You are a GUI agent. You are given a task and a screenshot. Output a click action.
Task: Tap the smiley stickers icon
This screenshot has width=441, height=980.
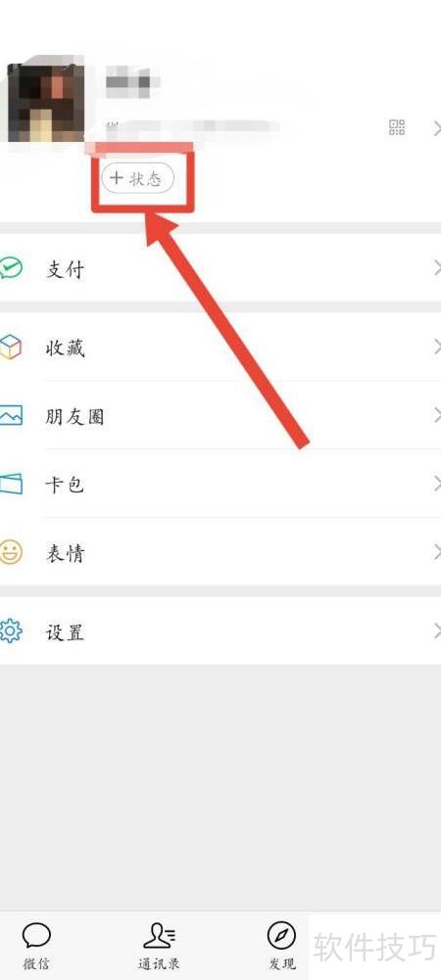click(11, 552)
